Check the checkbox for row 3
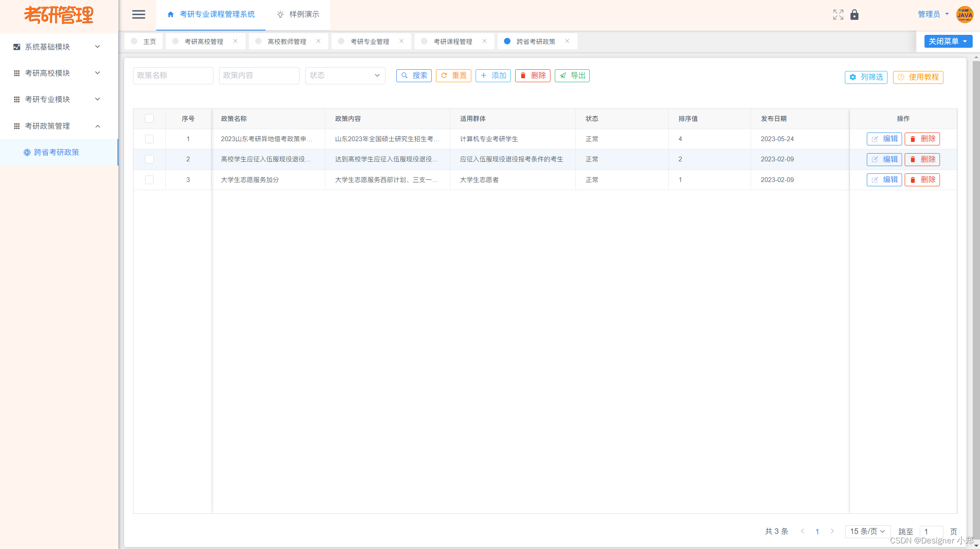Viewport: 980px width, 549px height. pyautogui.click(x=149, y=180)
